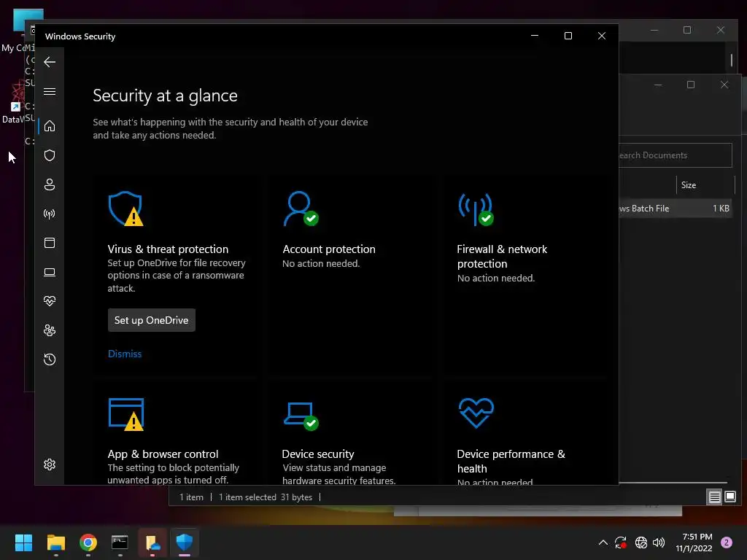This screenshot has width=747, height=560.
Task: Open Family options sidebar icon
Action: pyautogui.click(x=50, y=330)
